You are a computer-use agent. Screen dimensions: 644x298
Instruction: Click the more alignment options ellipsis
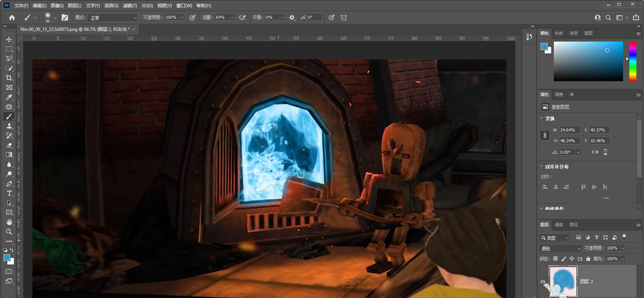click(x=606, y=198)
